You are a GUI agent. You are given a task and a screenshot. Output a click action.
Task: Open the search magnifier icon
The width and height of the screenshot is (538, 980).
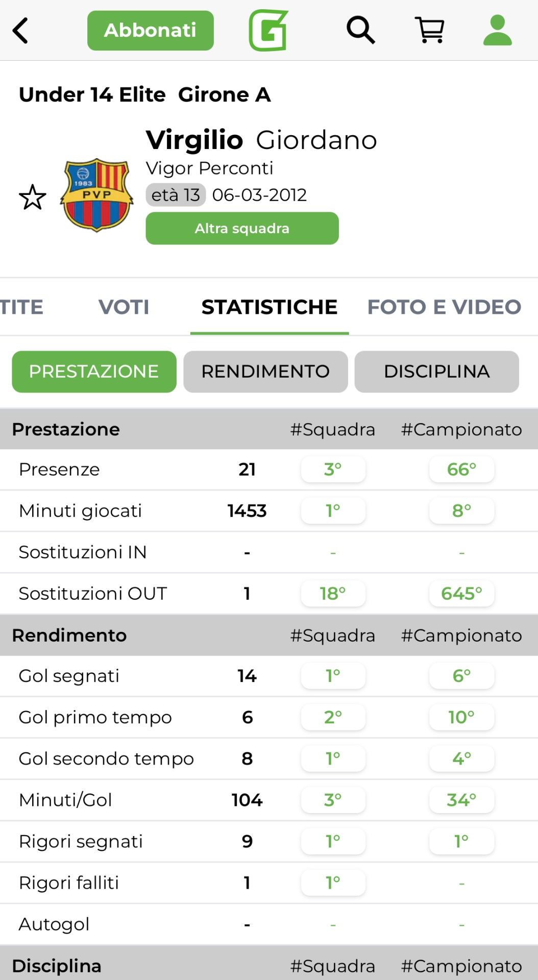point(361,30)
